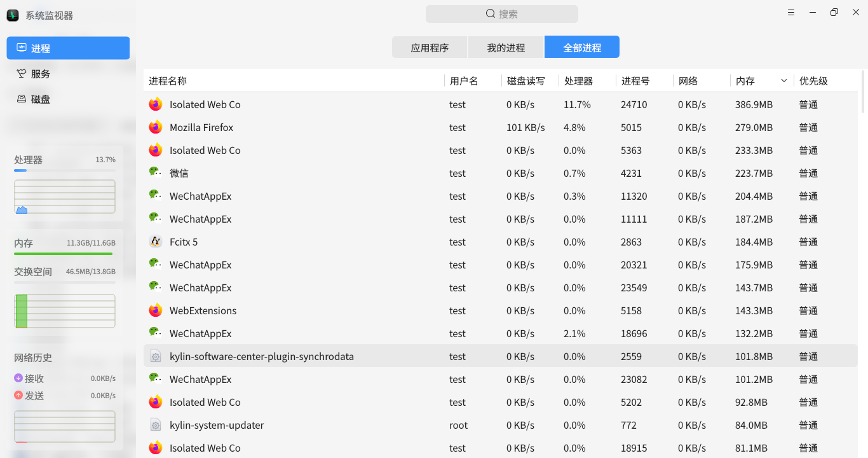The height and width of the screenshot is (458, 868).
Task: Click gear icon of kylin-software-center-plugin-synchrodata
Action: (x=156, y=356)
